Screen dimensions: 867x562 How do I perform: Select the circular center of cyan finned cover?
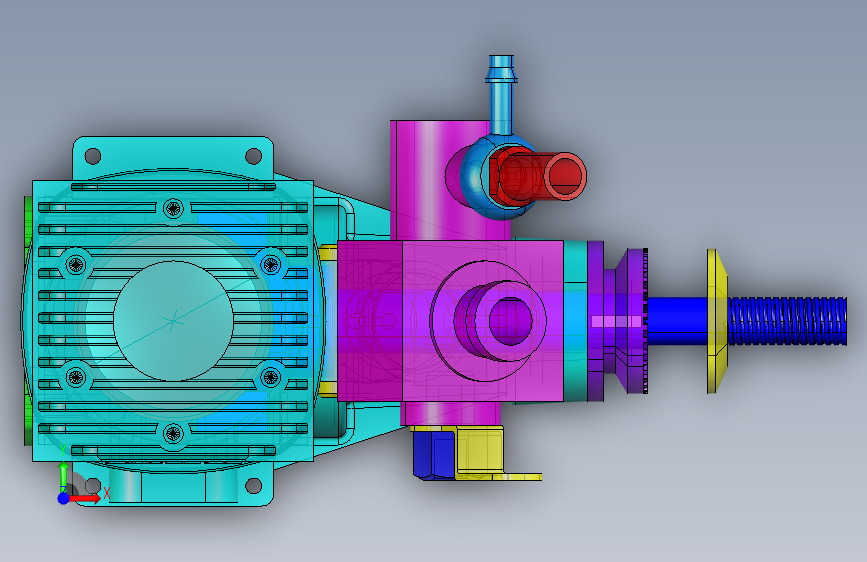pyautogui.click(x=174, y=321)
